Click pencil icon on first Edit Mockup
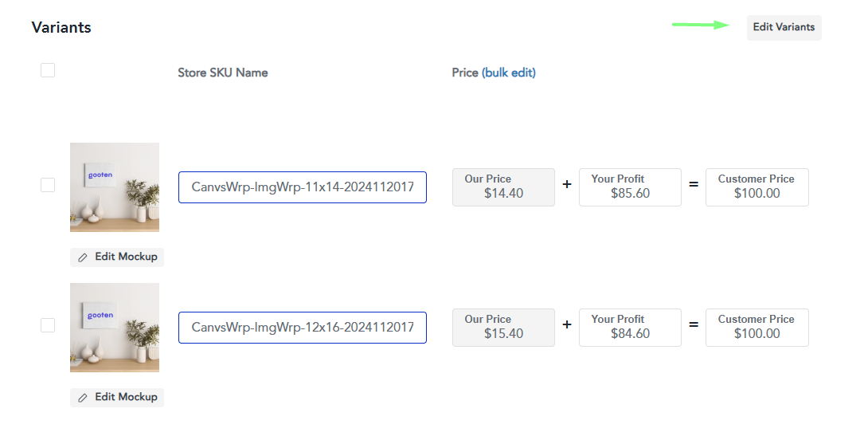868x448 pixels. click(x=84, y=257)
